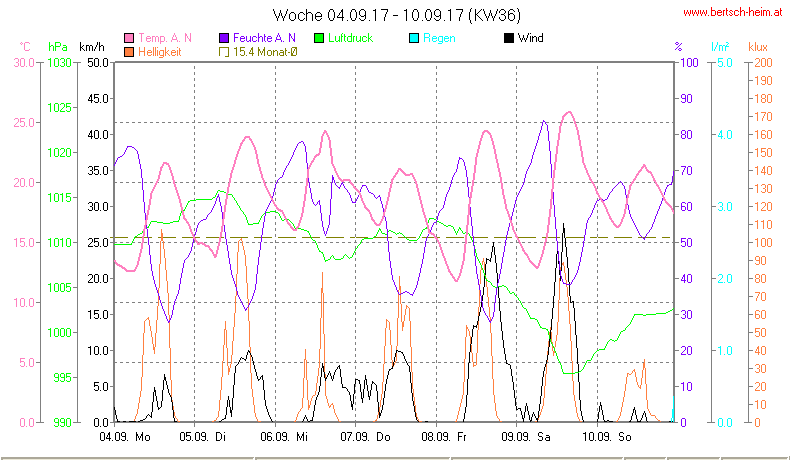Click the 06.09. Mi date label

point(284,437)
